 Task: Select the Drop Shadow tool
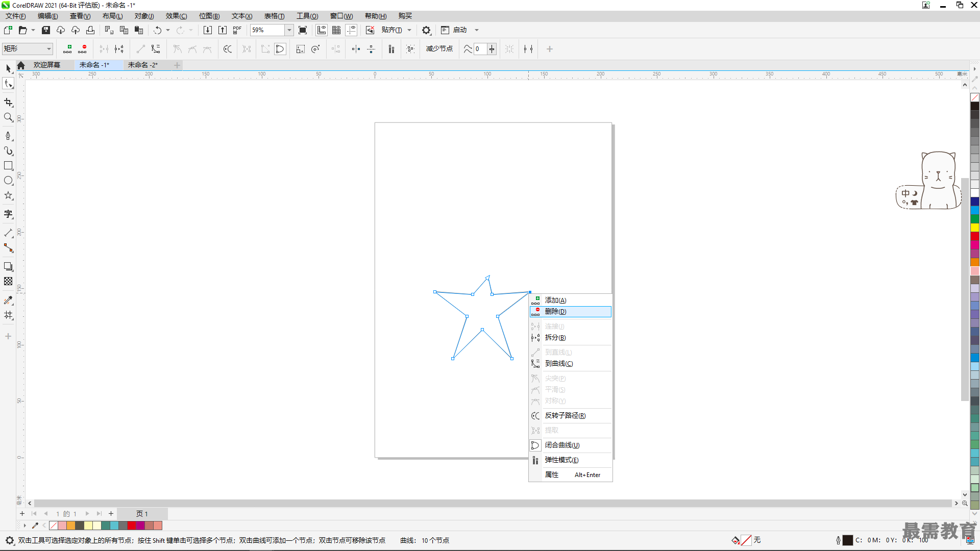coord(8,266)
